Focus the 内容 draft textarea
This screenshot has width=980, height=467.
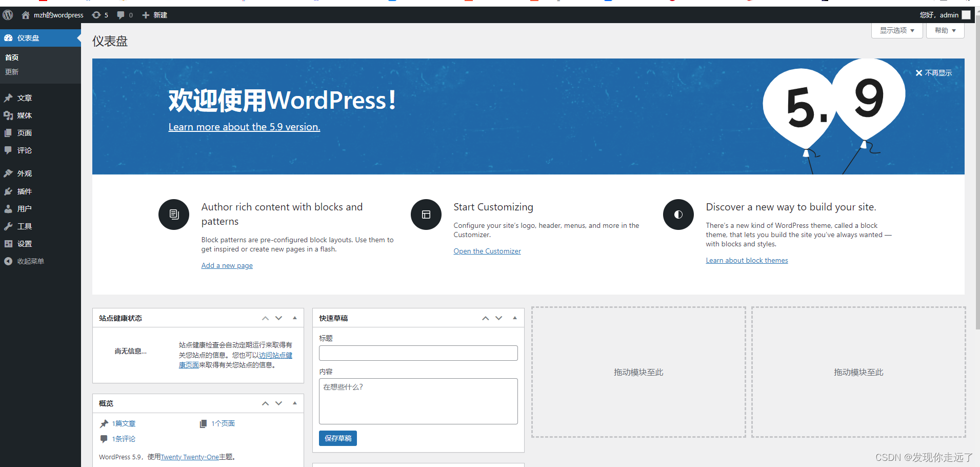tap(418, 401)
